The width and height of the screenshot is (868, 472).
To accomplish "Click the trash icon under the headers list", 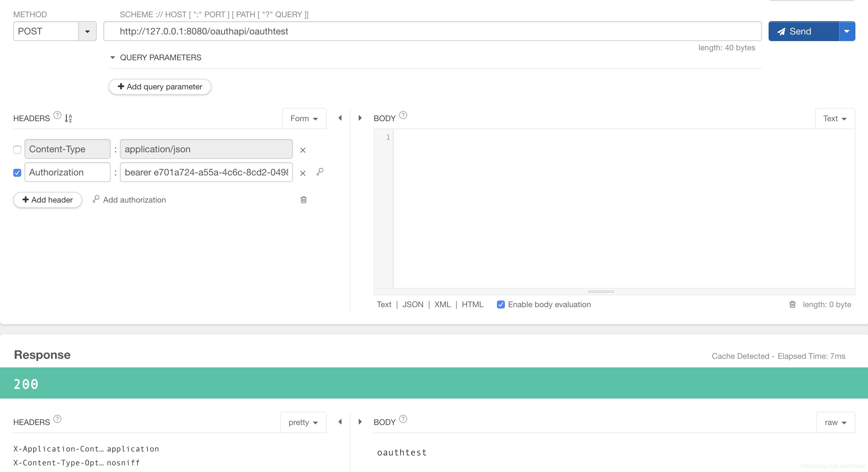I will pos(303,200).
